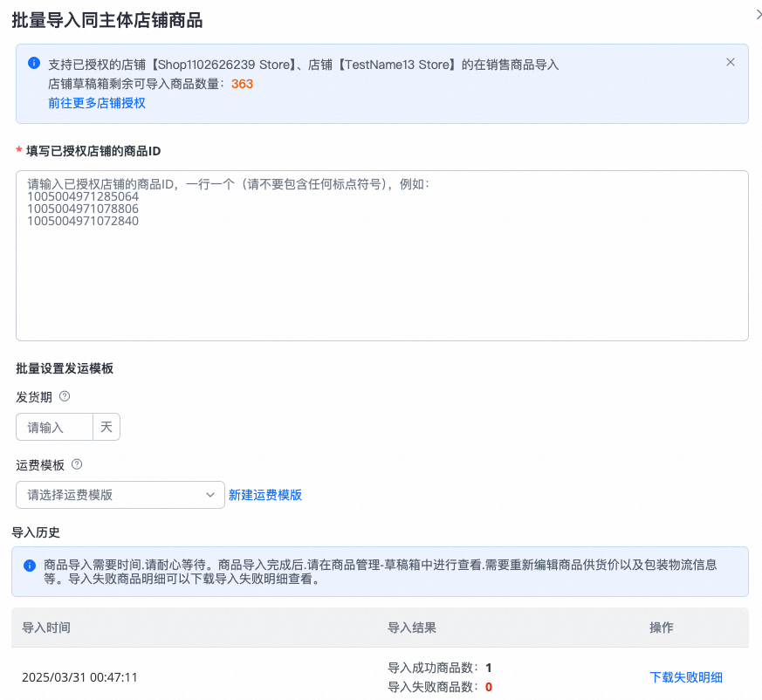This screenshot has width=762, height=700.
Task: Dismiss the store authorization notice banner
Action: 731,62
